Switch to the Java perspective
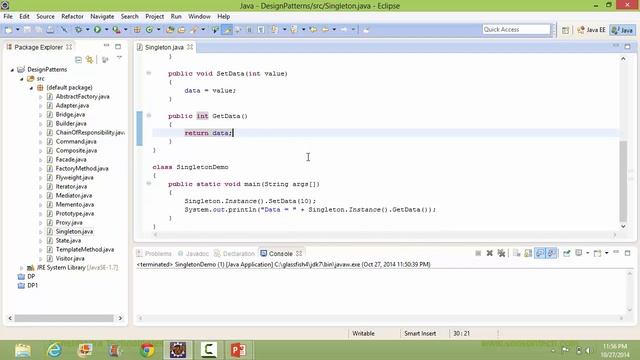Image resolution: width=640 pixels, height=360 pixels. tap(622, 30)
